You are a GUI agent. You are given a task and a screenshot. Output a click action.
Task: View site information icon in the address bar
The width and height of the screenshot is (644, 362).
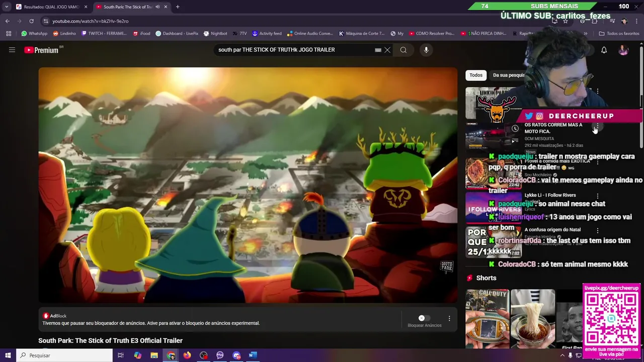[46, 21]
